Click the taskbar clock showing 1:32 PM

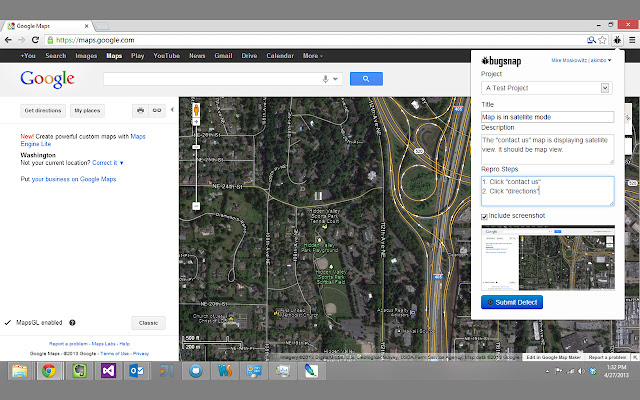coord(616,371)
